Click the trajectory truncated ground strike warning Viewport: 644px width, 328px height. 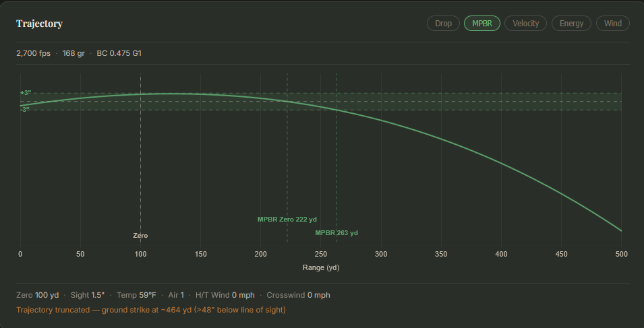click(151, 310)
